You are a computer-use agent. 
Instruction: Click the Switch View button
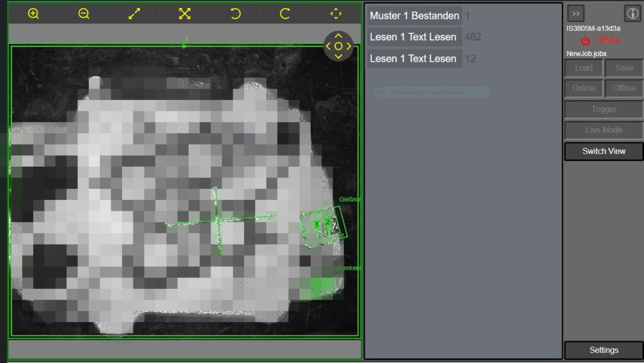pos(604,151)
